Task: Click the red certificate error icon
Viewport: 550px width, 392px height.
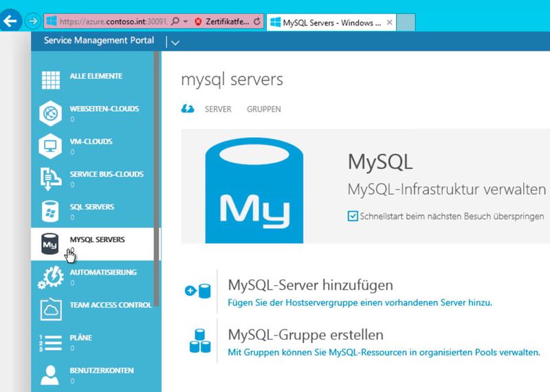Action: [198, 22]
